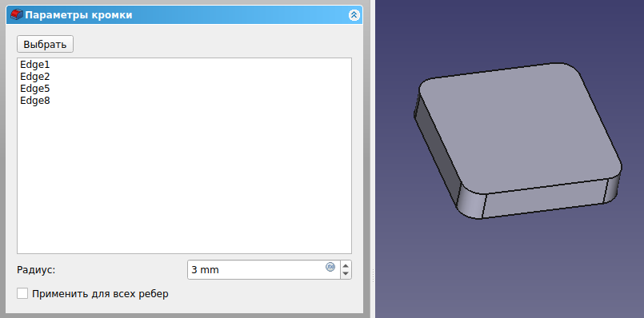
Task: Click the Применить для всех ребер label
Action: [100, 294]
